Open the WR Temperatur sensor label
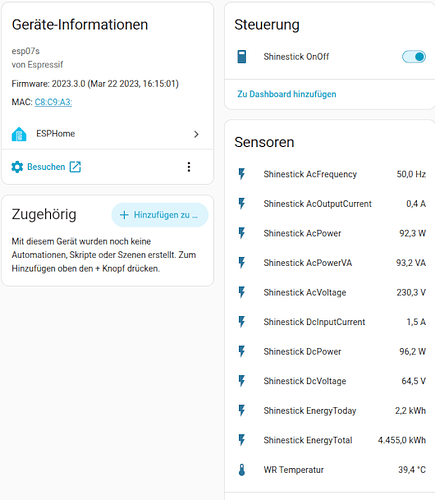 pos(293,470)
